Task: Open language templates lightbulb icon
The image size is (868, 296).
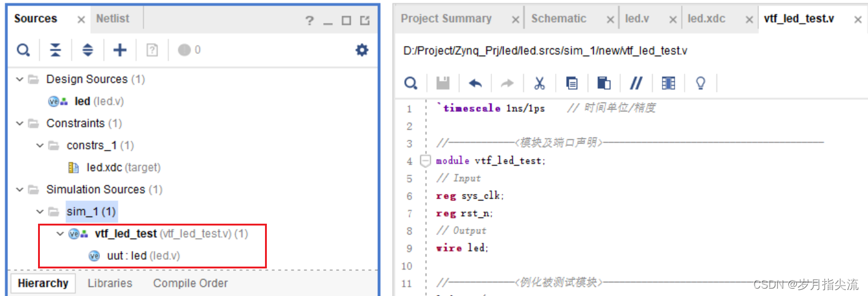Action: pyautogui.click(x=701, y=83)
